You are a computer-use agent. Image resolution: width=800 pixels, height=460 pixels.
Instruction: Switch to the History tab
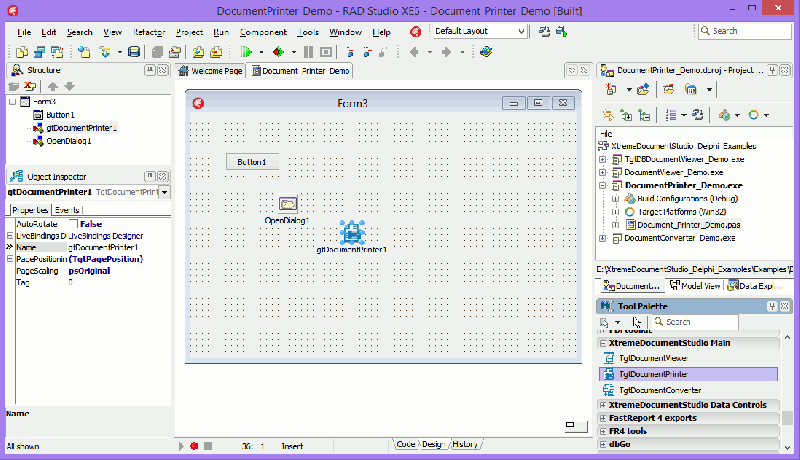465,444
